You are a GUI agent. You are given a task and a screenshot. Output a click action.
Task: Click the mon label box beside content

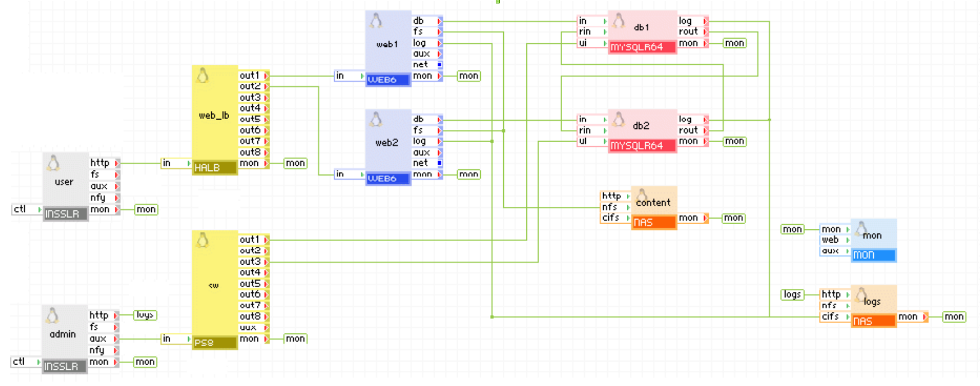(734, 218)
